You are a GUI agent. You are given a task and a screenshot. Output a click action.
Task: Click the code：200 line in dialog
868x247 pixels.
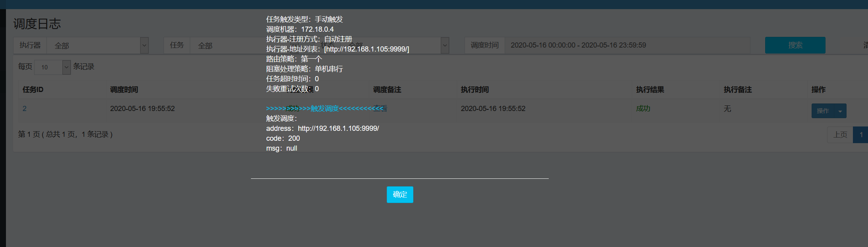(283, 138)
